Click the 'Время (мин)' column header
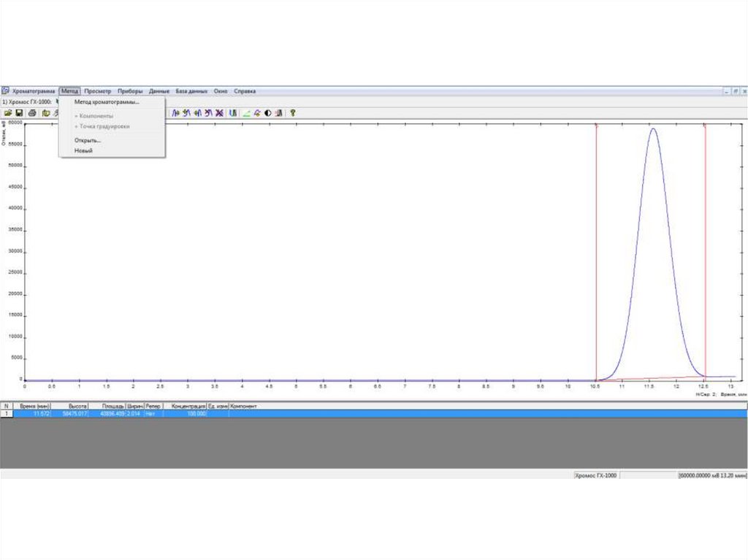The image size is (748, 560). click(x=34, y=405)
